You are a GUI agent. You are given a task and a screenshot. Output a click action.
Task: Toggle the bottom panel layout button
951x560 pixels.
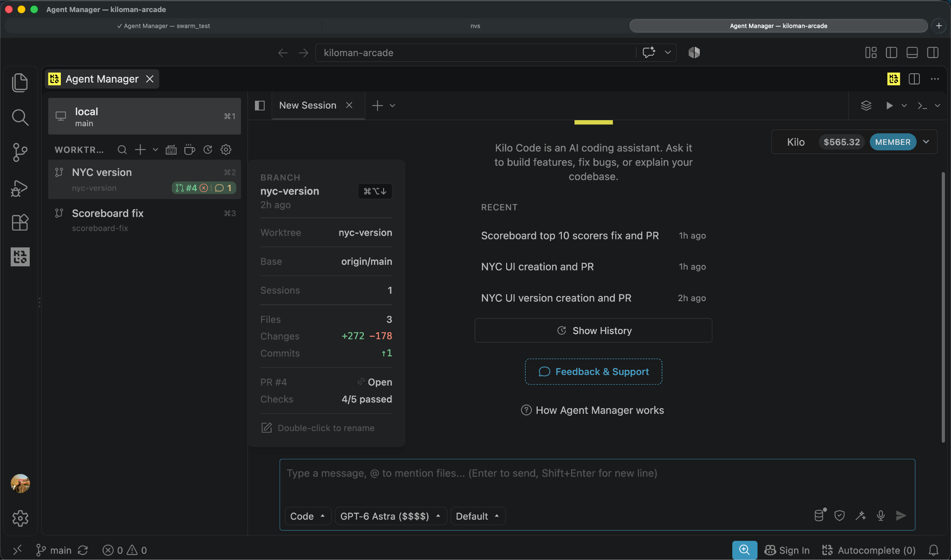(912, 52)
